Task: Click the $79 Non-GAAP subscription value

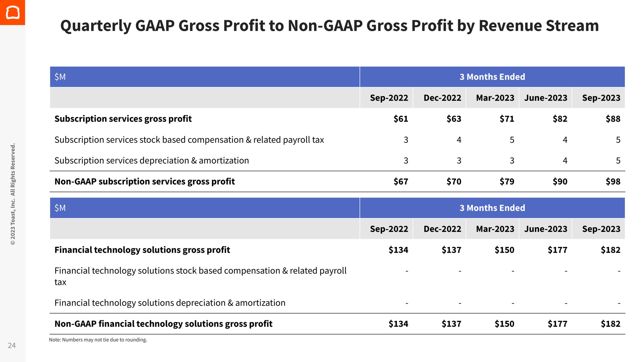Action: [x=507, y=182]
